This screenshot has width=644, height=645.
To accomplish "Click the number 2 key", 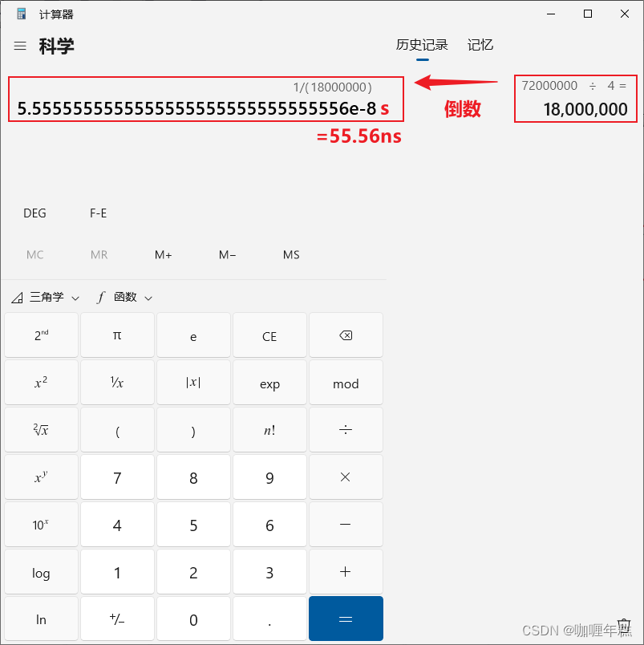I will [x=193, y=572].
